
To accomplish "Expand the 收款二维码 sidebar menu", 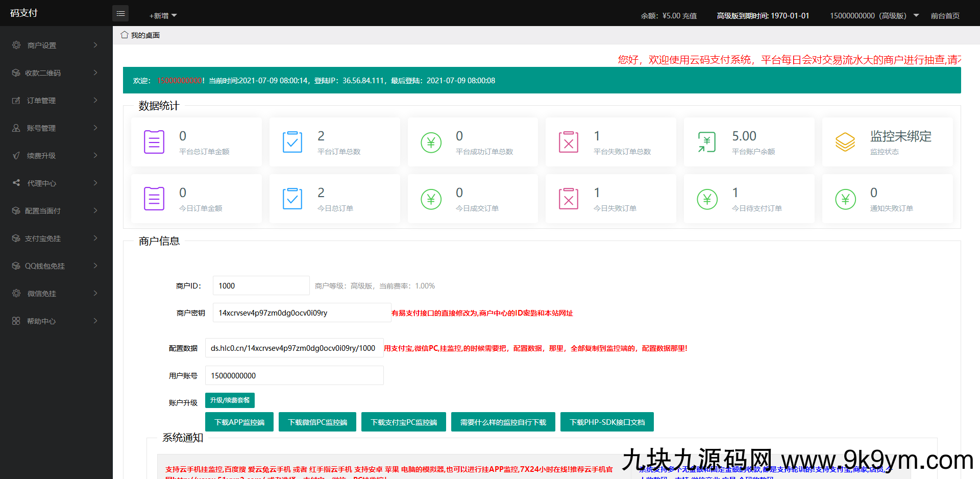I will tap(55, 73).
